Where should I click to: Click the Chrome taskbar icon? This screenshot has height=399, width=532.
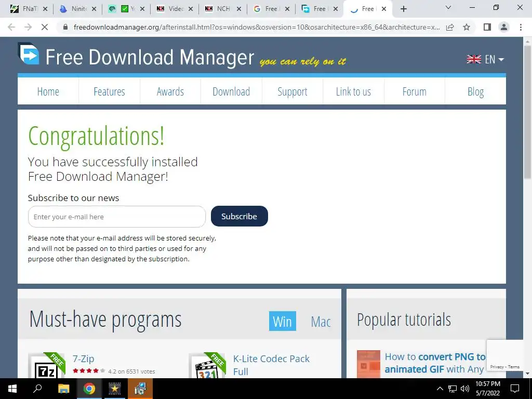click(89, 389)
